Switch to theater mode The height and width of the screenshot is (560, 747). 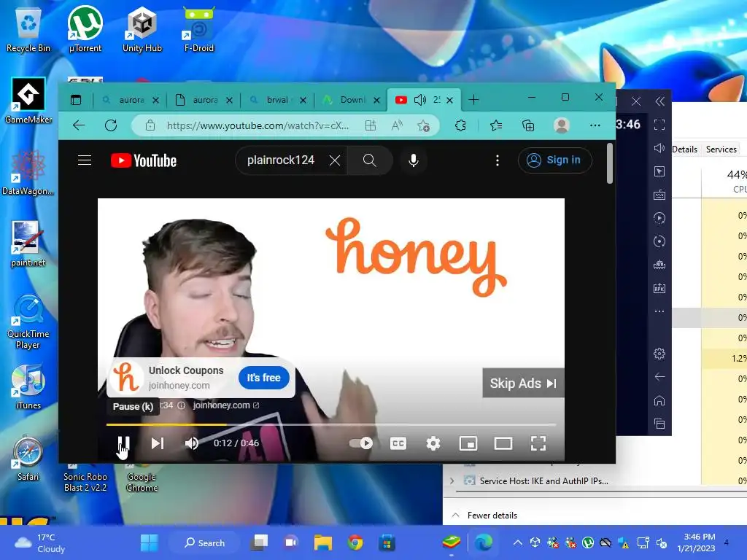pyautogui.click(x=503, y=443)
